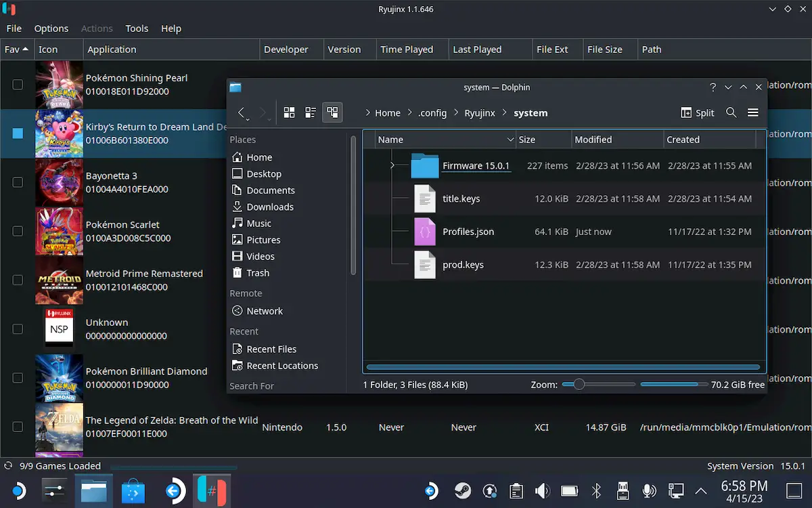Screen dimensions: 812x508
Task: Toggle favorite checkbox for Bayonetta 3
Action: (x=18, y=182)
